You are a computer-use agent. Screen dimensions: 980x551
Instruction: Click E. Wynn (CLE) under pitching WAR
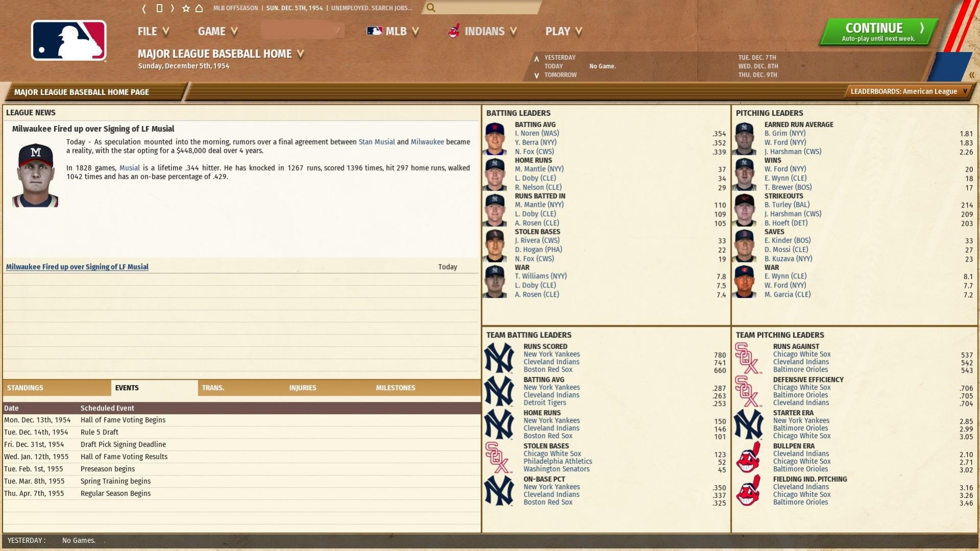point(785,276)
